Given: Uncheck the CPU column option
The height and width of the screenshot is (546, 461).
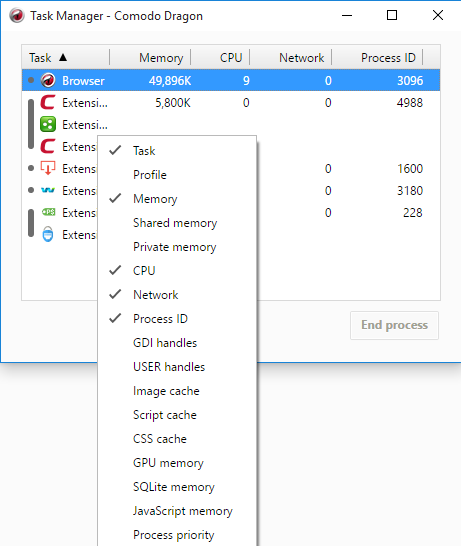Looking at the screenshot, I should [144, 271].
